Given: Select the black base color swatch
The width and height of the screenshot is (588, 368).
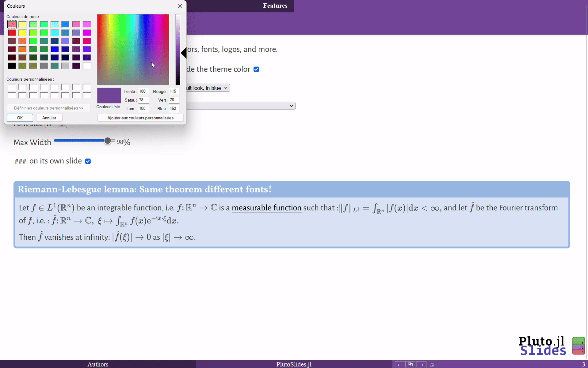Looking at the screenshot, I should coord(12,66).
